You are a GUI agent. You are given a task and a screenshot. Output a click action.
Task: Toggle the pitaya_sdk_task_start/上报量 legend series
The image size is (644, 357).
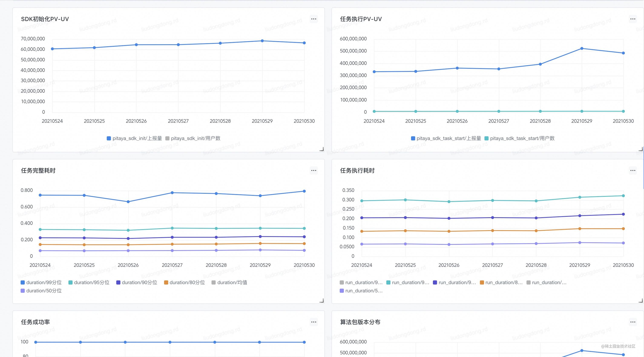(x=446, y=139)
